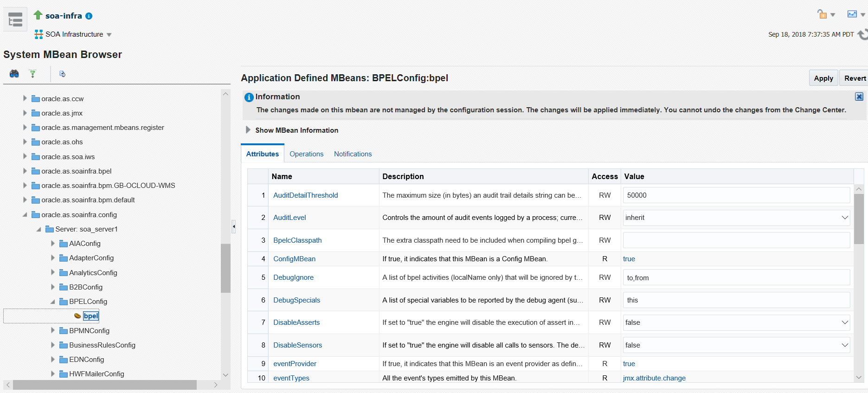
Task: Select BusinessRulesConfig tree item
Action: click(102, 345)
